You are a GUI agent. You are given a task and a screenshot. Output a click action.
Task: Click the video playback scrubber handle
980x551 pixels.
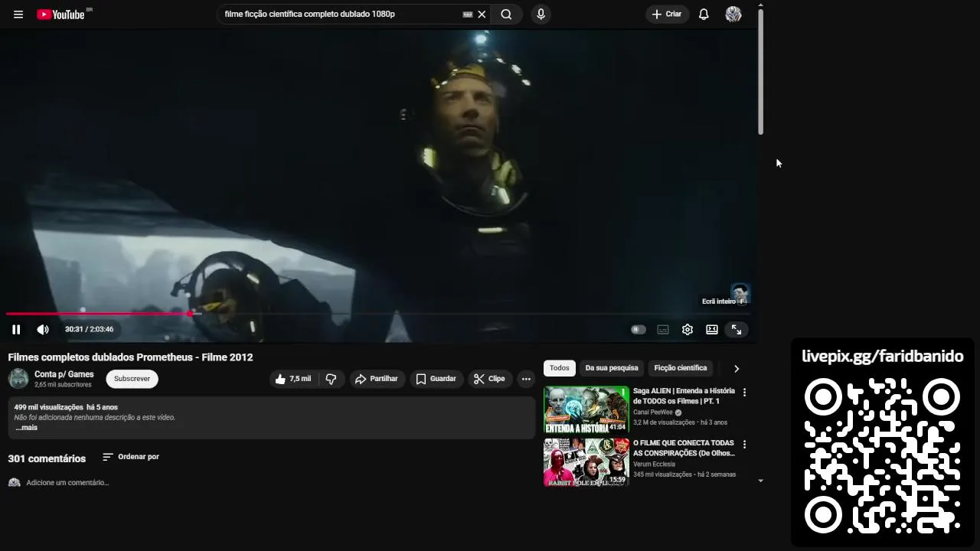(190, 314)
